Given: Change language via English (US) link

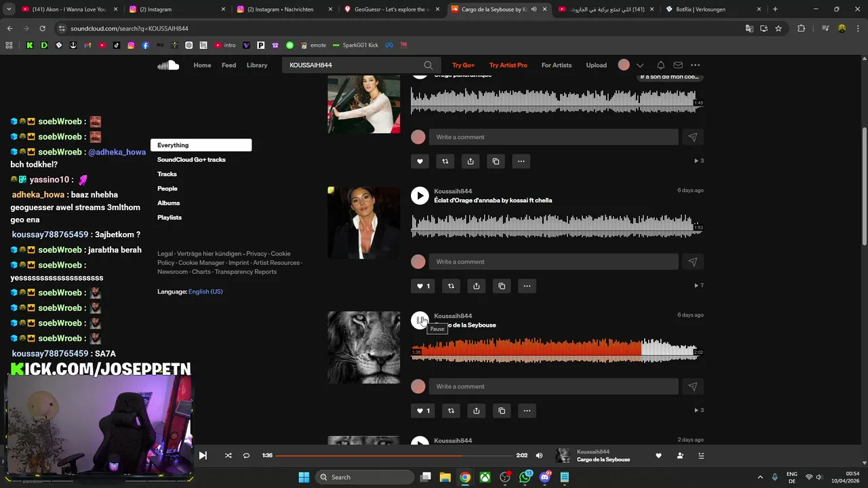Looking at the screenshot, I should click(x=205, y=291).
